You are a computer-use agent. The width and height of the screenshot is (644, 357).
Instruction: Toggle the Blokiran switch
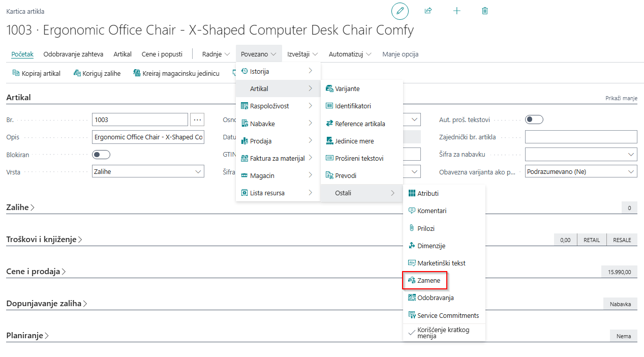(x=101, y=155)
